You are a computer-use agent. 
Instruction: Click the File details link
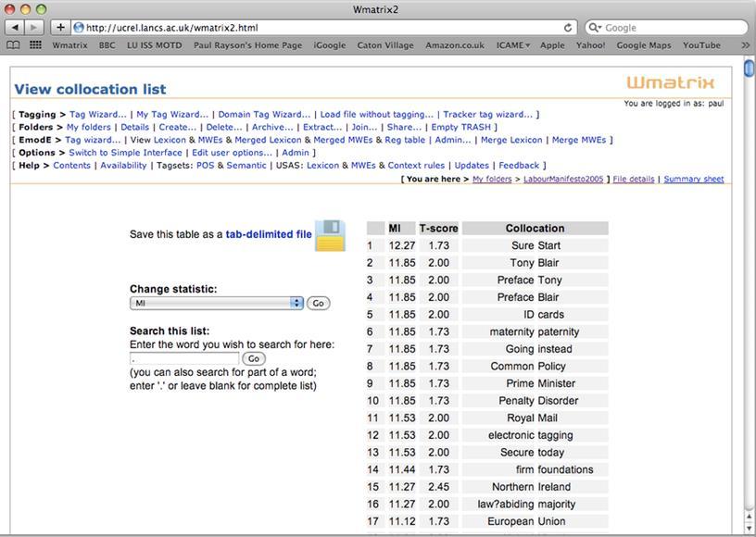[x=634, y=179]
